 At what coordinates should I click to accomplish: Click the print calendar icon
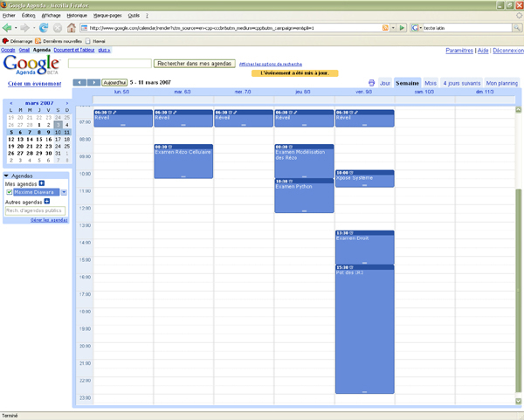pyautogui.click(x=371, y=83)
